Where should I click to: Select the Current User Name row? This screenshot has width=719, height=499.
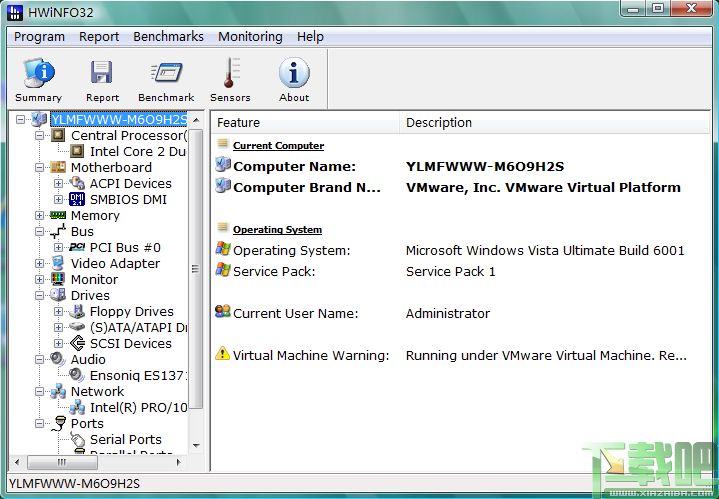tap(461, 313)
